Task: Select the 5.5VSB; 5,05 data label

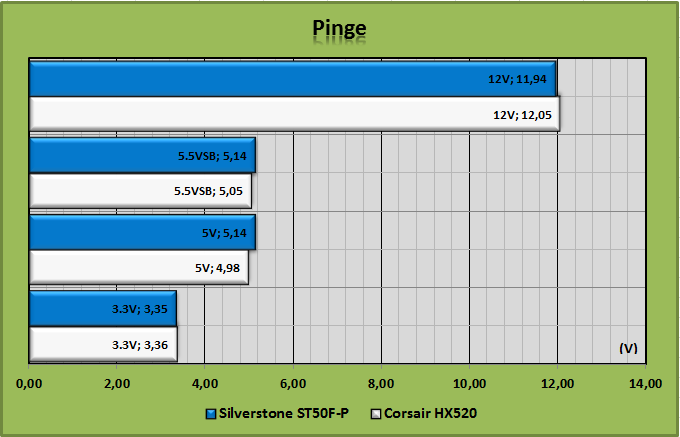Action: [x=208, y=191]
